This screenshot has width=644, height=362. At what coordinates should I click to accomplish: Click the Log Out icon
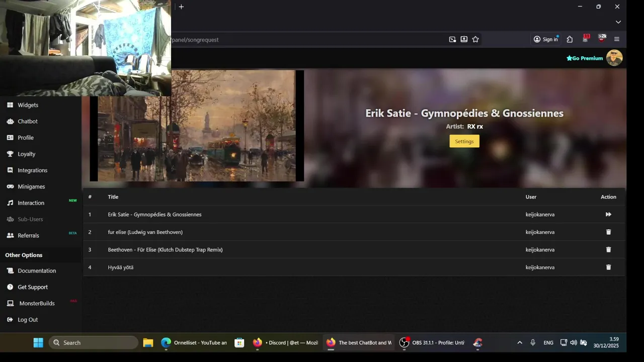10,320
